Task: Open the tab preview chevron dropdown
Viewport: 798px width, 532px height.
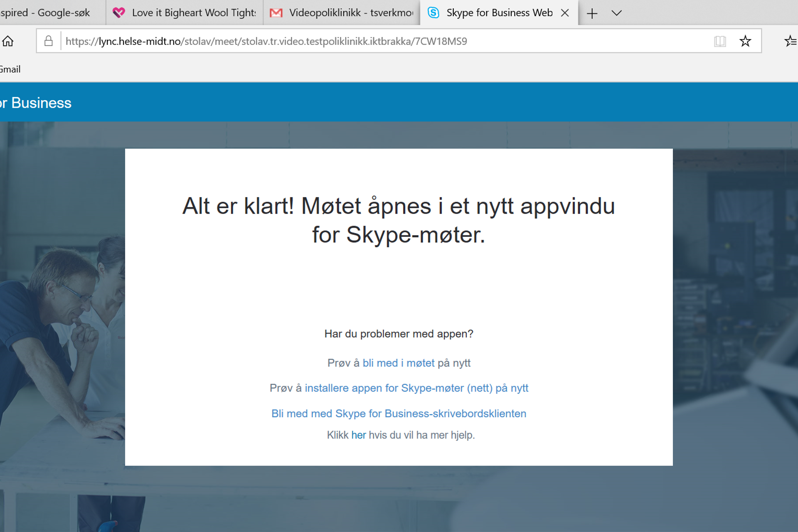Action: coord(616,13)
